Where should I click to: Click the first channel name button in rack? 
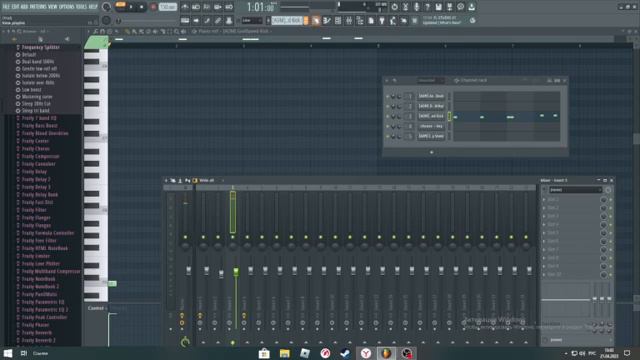[431, 96]
